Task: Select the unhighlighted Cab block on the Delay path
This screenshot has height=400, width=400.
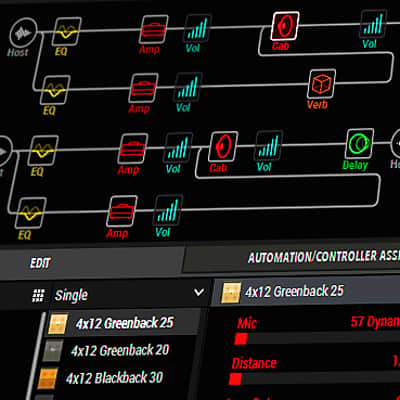Action: point(223,147)
